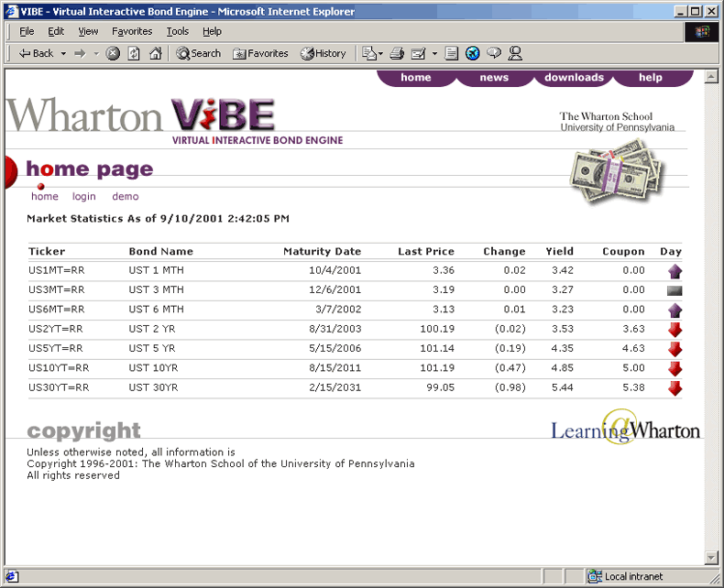This screenshot has height=588, width=724.
Task: Open the Search toolbar button
Action: [x=199, y=53]
